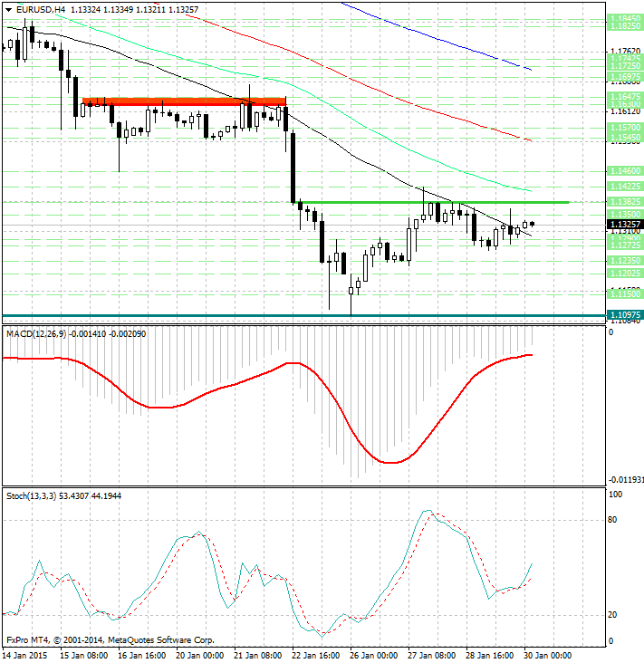Screen dimensions: 644x663
Task: Click the 28 Jan 16:00 time label
Action: click(x=489, y=656)
